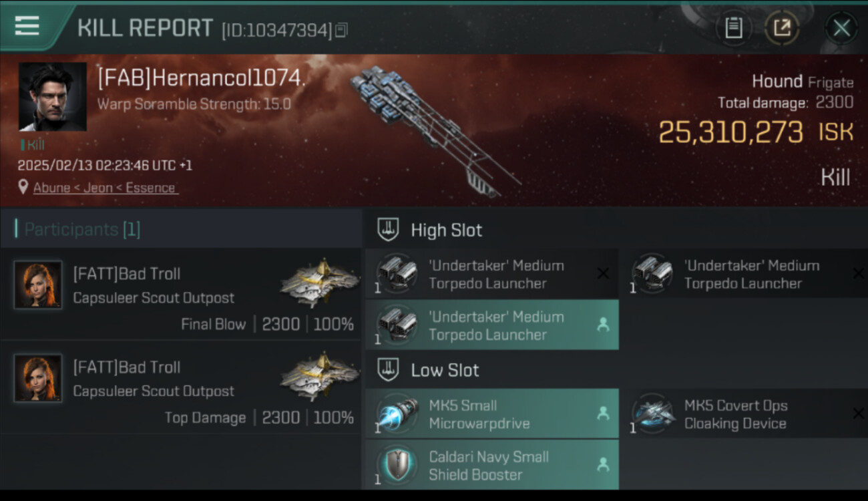Open the hamburger menu
The image size is (868, 501).
tap(27, 27)
